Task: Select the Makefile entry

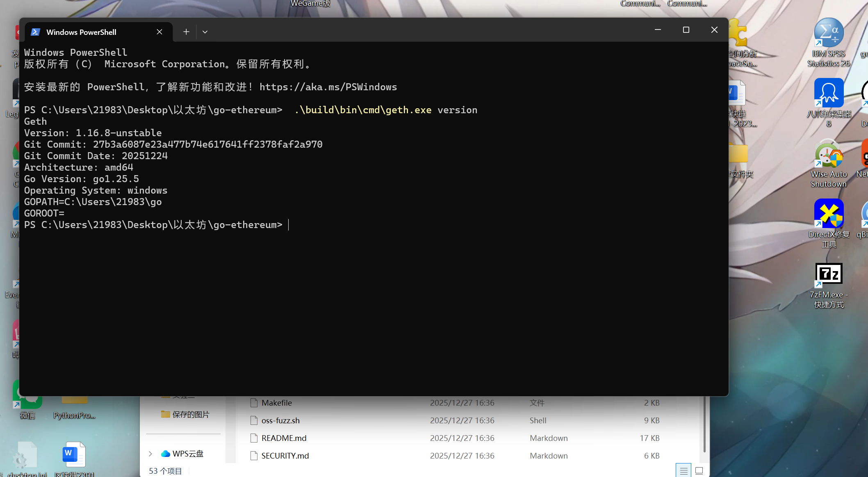Action: click(277, 403)
